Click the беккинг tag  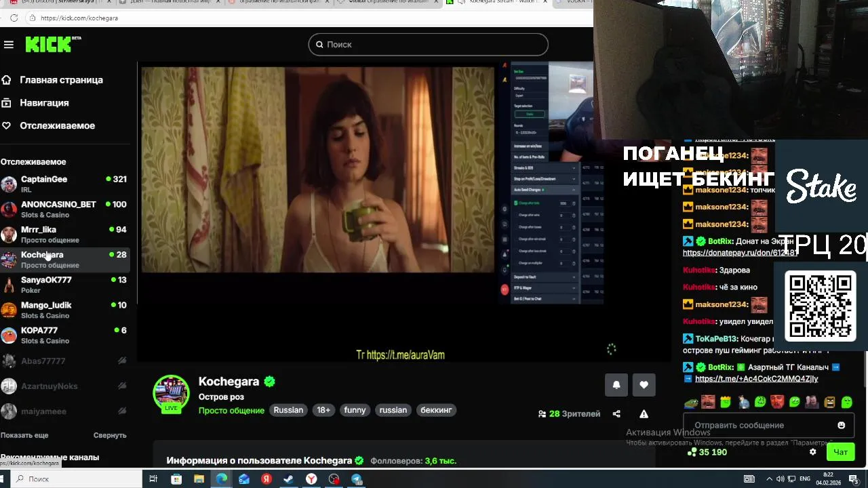click(x=436, y=410)
